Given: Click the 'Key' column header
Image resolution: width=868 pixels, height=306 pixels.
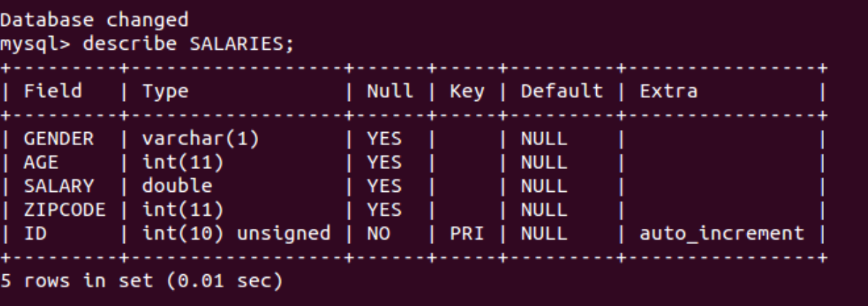Looking at the screenshot, I should [466, 91].
